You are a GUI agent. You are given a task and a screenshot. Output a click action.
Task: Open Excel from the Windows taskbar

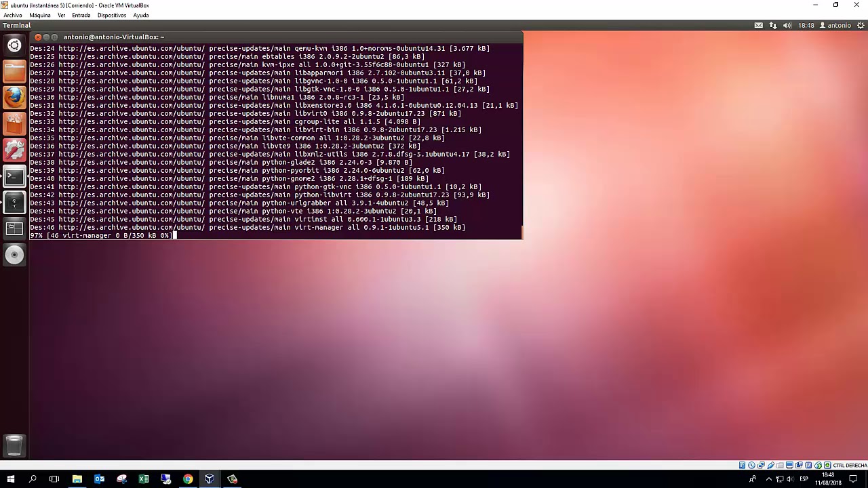point(144,479)
